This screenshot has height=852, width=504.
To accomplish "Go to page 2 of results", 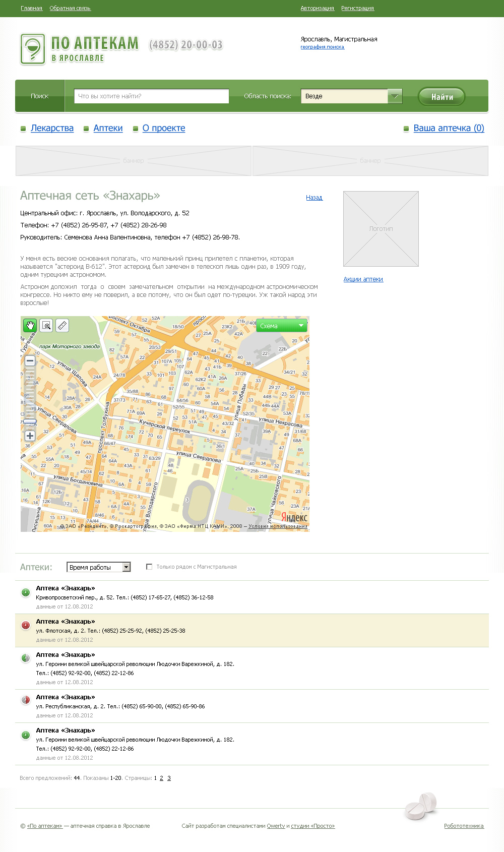I will 161,778.
